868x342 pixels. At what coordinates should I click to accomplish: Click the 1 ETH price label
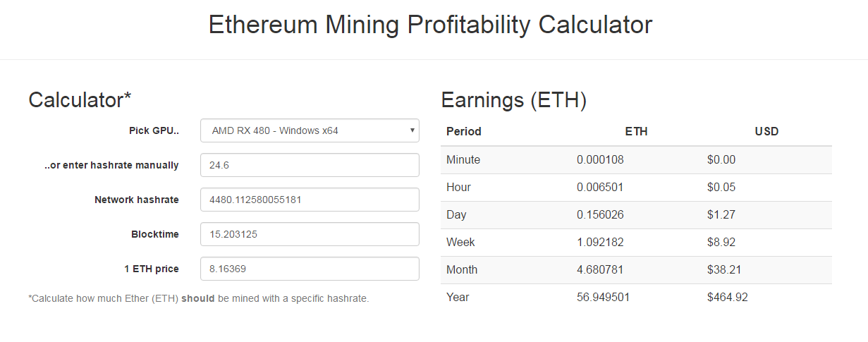point(152,269)
